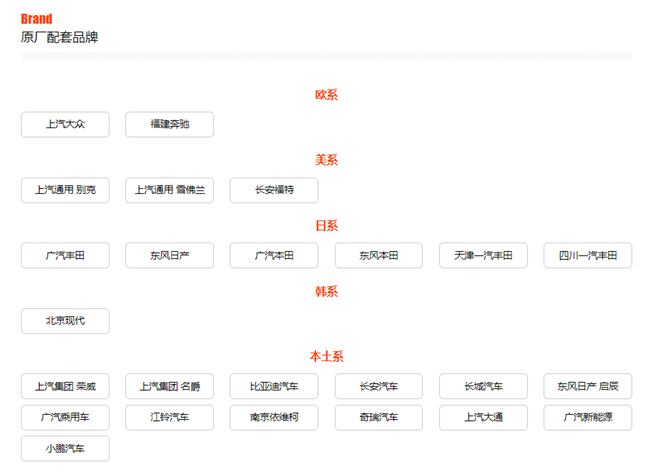Click 上汽集团 荣威 brand
The width and height of the screenshot is (660, 474).
(x=65, y=386)
